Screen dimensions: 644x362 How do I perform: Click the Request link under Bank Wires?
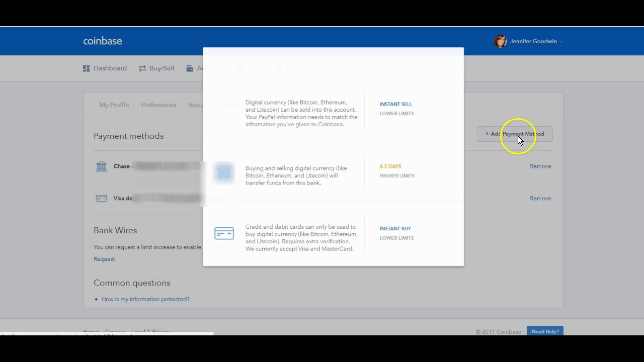104,259
